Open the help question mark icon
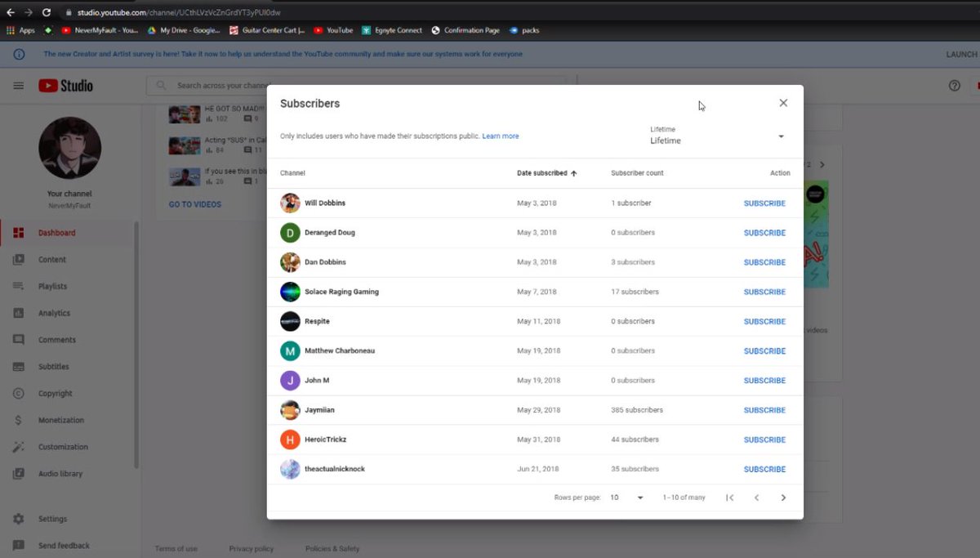 (954, 86)
